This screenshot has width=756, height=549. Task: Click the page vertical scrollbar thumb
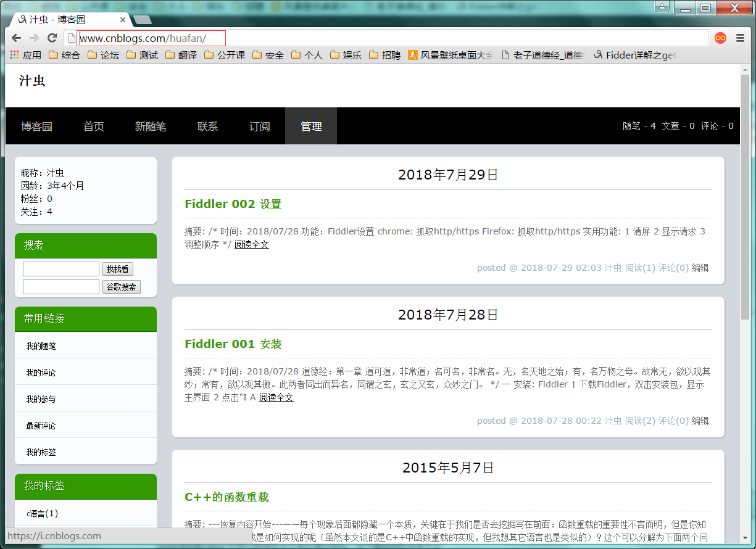746,197
